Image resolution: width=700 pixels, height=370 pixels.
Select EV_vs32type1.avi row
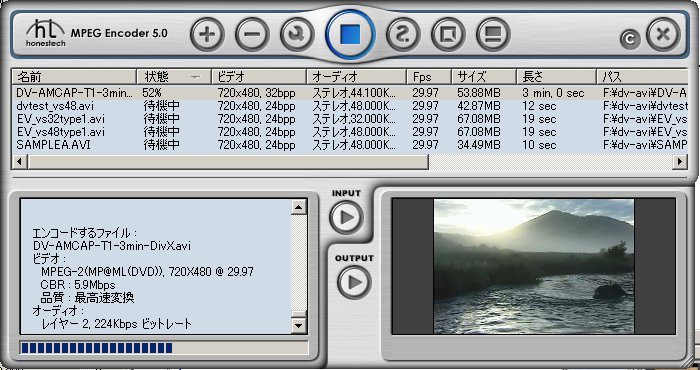click(347, 119)
